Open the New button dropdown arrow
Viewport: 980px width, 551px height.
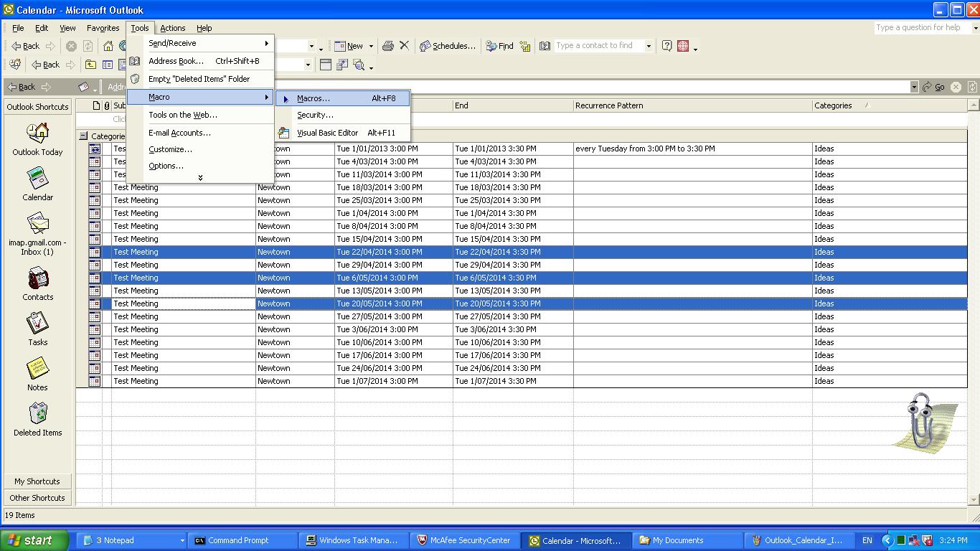(x=371, y=46)
